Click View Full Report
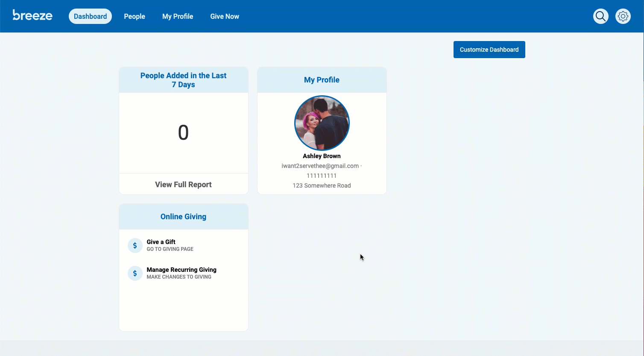The height and width of the screenshot is (356, 644). [183, 185]
